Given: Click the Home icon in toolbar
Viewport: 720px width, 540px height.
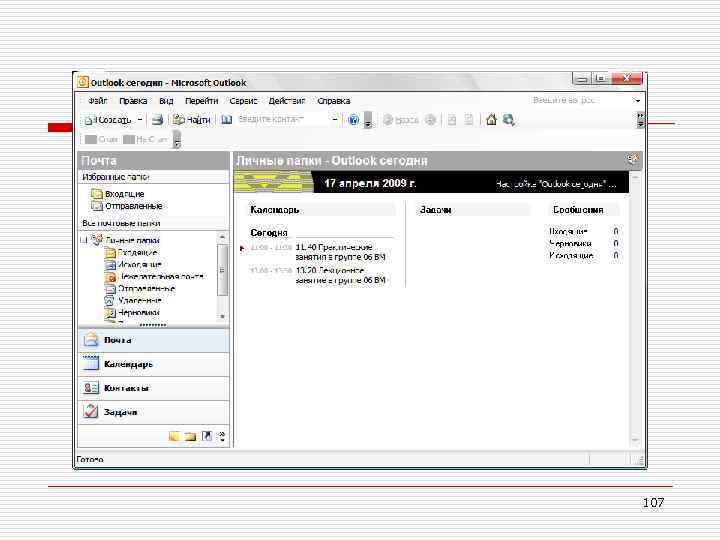Looking at the screenshot, I should click(491, 120).
